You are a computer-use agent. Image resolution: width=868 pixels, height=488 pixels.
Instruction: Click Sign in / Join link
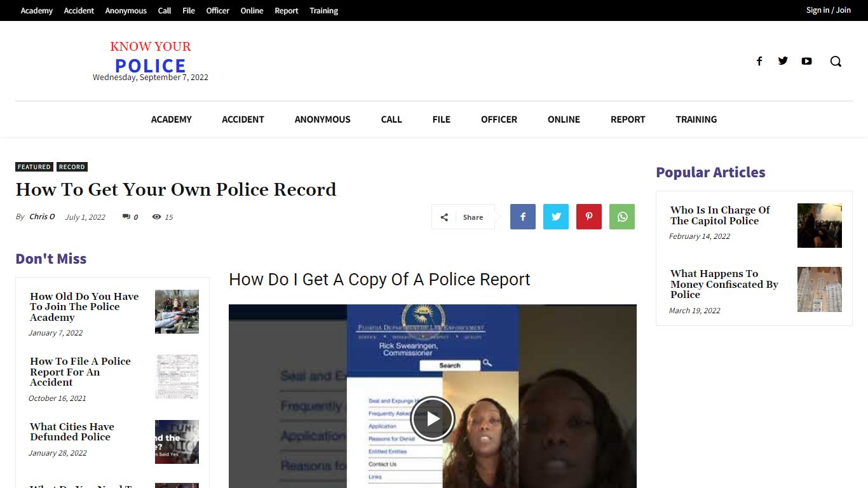tap(829, 10)
